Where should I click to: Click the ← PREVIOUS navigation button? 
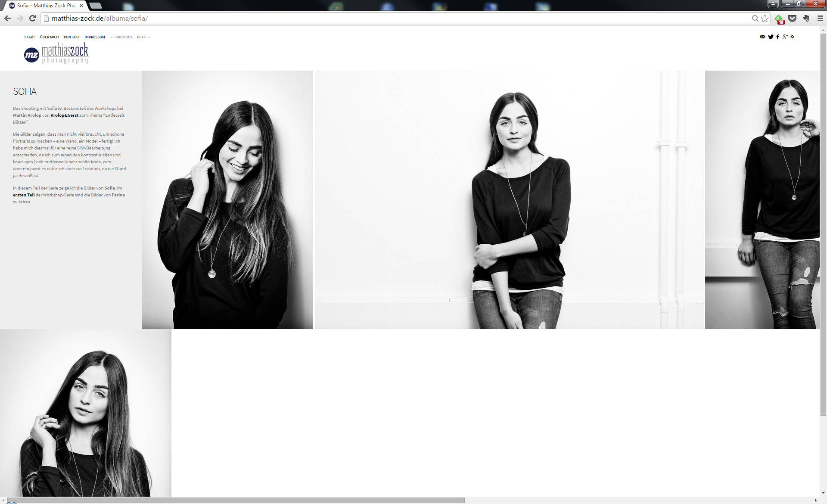[x=122, y=37]
